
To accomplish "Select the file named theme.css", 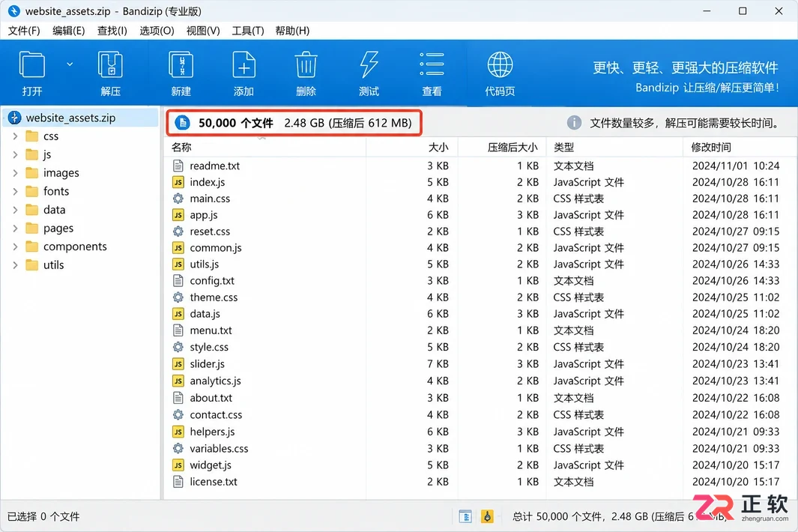I will coord(214,297).
